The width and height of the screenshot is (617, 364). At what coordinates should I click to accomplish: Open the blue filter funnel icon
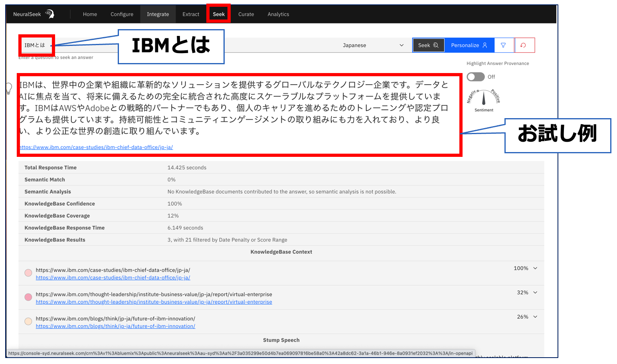click(504, 45)
